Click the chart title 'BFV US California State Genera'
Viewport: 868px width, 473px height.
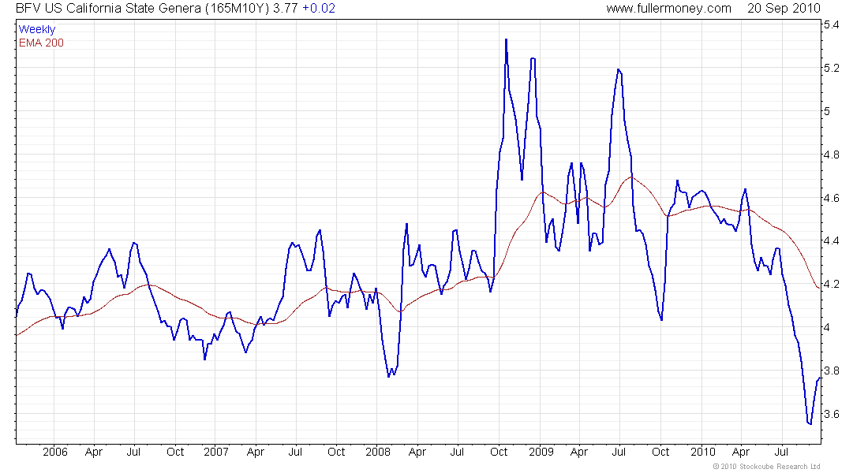point(109,9)
